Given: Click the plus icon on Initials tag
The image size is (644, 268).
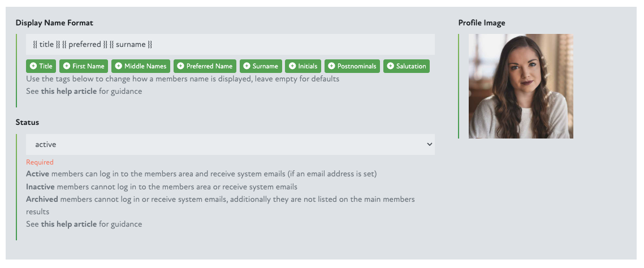Looking at the screenshot, I should pos(292,66).
